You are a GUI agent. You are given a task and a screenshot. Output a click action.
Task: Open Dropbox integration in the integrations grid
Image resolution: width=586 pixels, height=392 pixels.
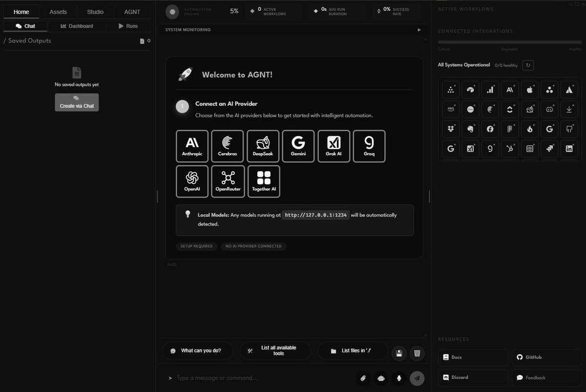point(450,129)
